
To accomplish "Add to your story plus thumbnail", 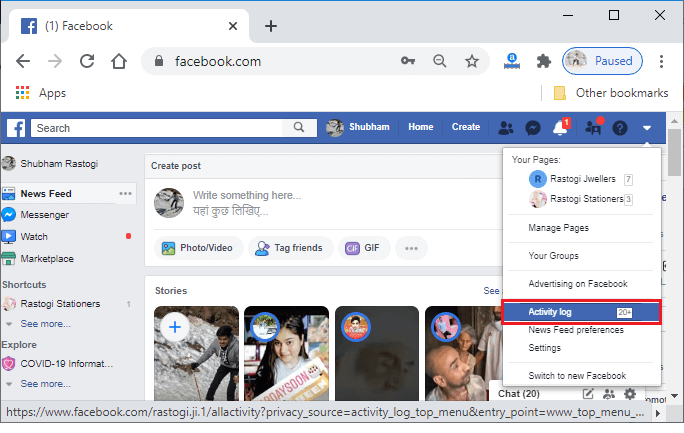I will coord(196,353).
